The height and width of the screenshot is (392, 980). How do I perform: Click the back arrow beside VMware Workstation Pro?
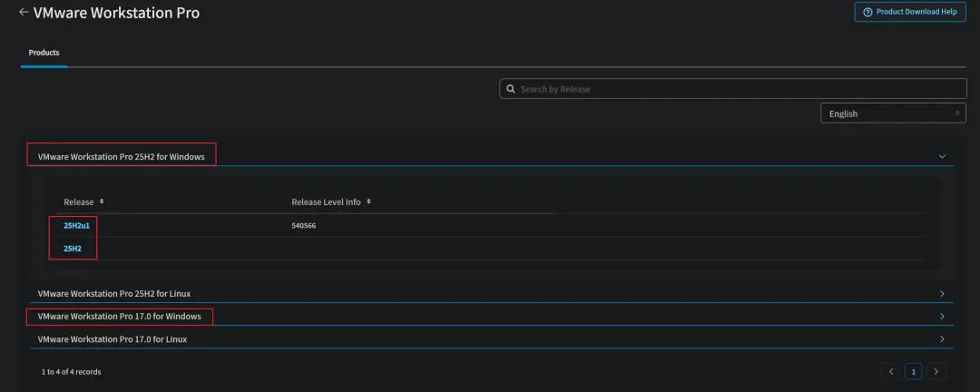(x=24, y=13)
